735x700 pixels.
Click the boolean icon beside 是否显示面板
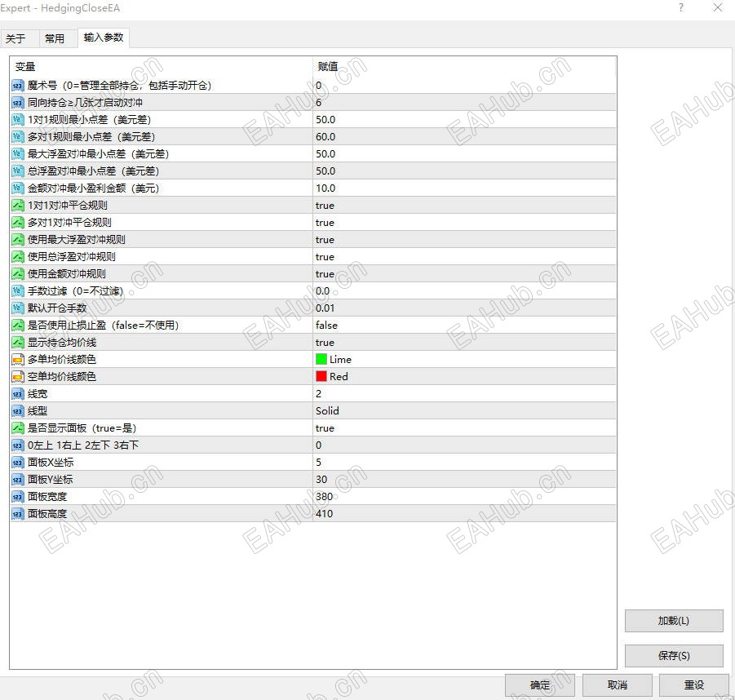17,428
